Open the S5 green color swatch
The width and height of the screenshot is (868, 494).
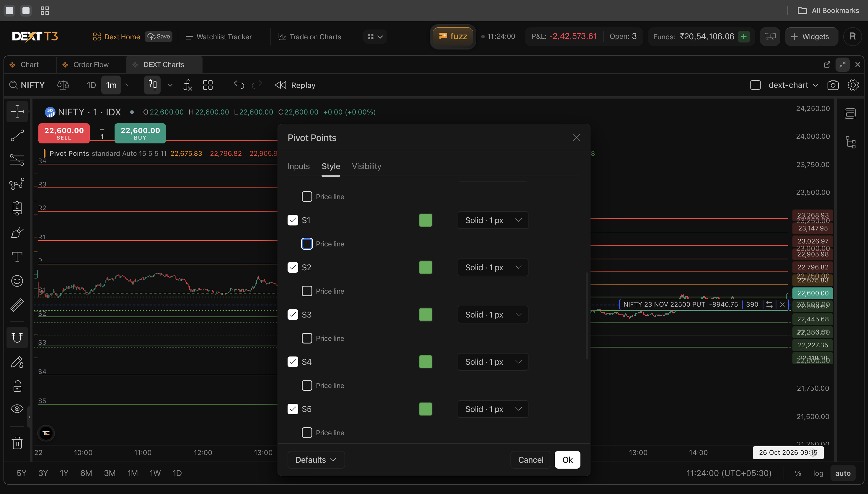point(425,409)
